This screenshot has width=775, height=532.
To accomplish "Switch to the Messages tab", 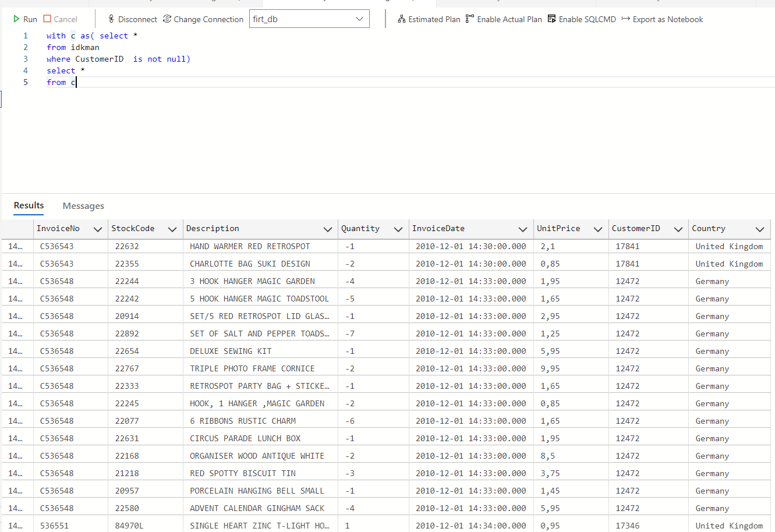I will pyautogui.click(x=83, y=205).
